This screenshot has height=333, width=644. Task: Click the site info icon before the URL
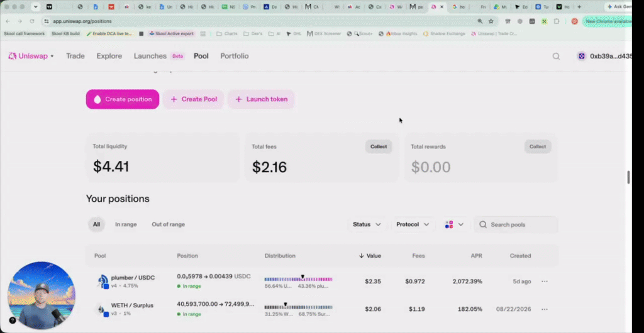[x=47, y=21]
